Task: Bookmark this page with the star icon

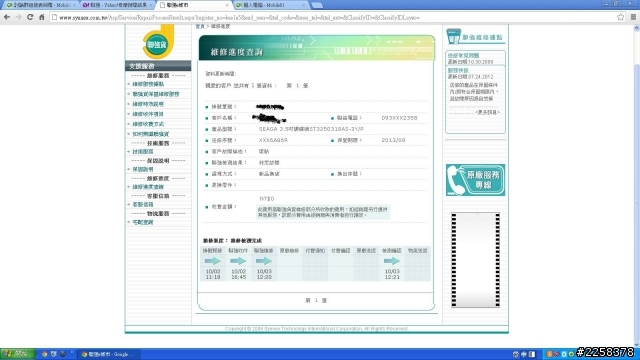Action: point(620,17)
